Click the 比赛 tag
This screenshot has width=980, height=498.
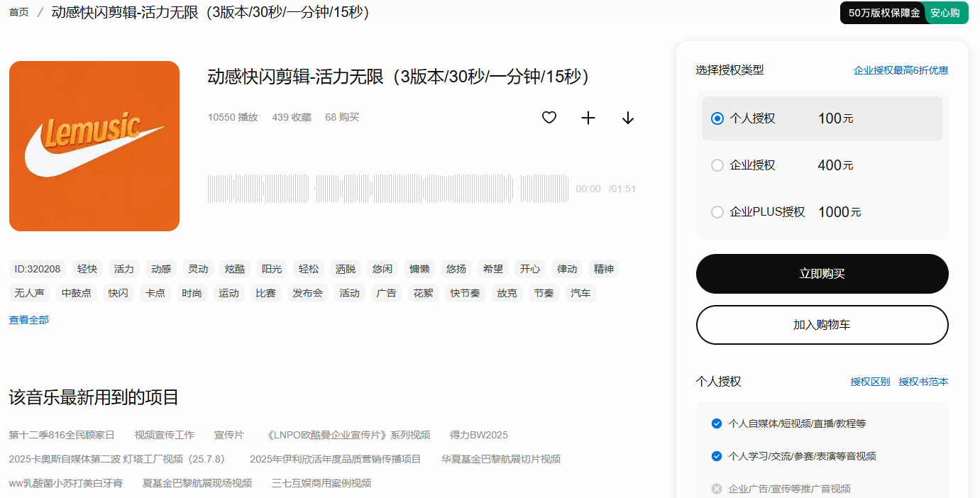coord(266,293)
